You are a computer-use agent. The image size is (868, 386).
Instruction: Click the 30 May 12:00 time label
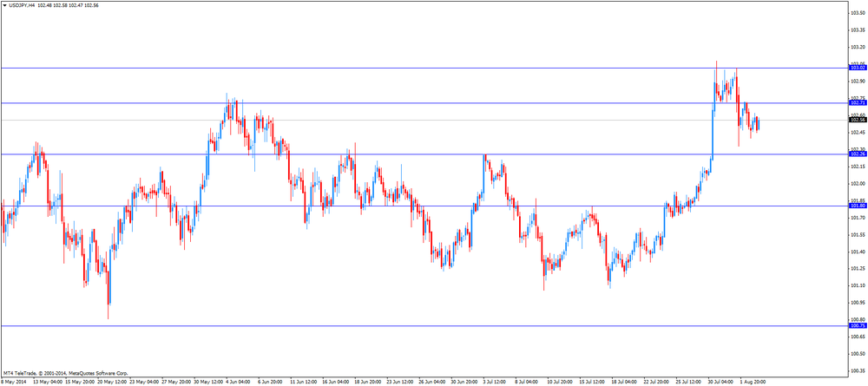click(x=207, y=382)
